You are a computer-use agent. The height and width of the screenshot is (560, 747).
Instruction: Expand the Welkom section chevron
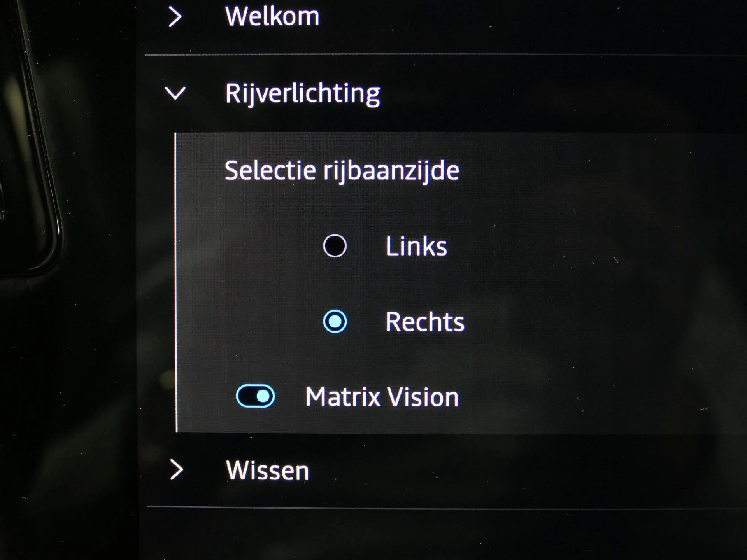point(175,17)
